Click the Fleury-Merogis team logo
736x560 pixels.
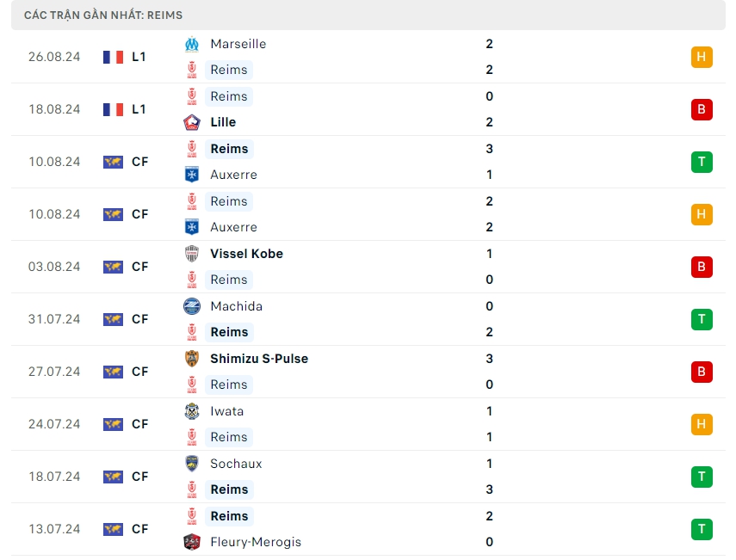click(x=192, y=542)
